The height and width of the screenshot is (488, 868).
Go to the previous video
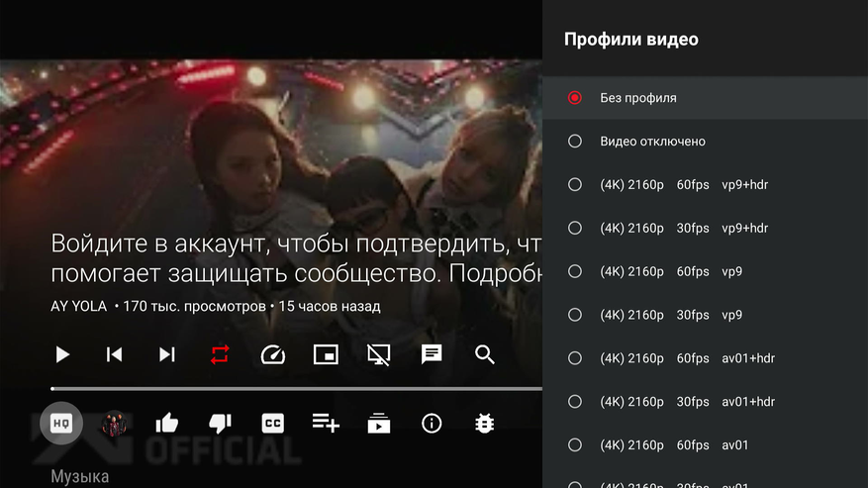click(115, 354)
